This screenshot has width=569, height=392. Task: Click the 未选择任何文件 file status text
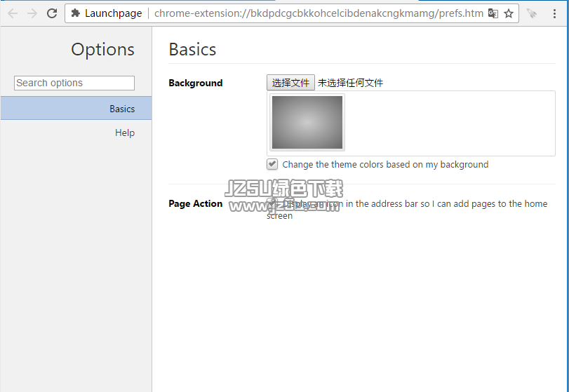[x=350, y=83]
